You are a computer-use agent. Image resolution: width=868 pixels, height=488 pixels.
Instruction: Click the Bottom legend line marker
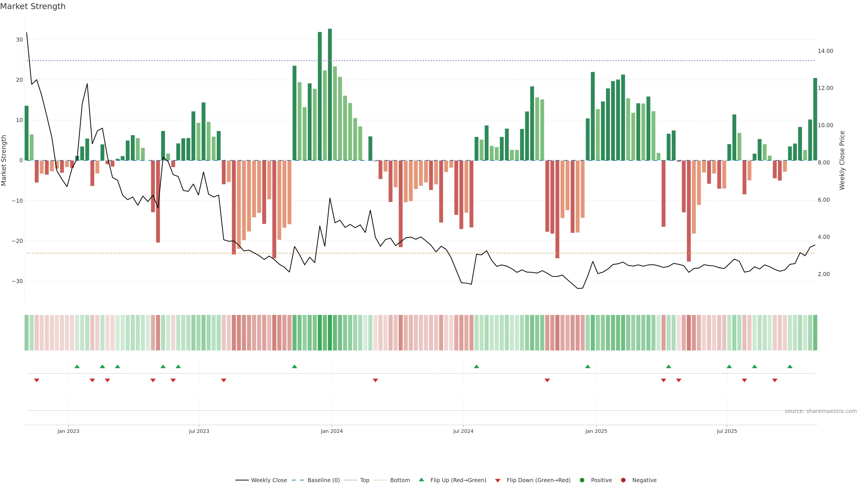click(380, 480)
